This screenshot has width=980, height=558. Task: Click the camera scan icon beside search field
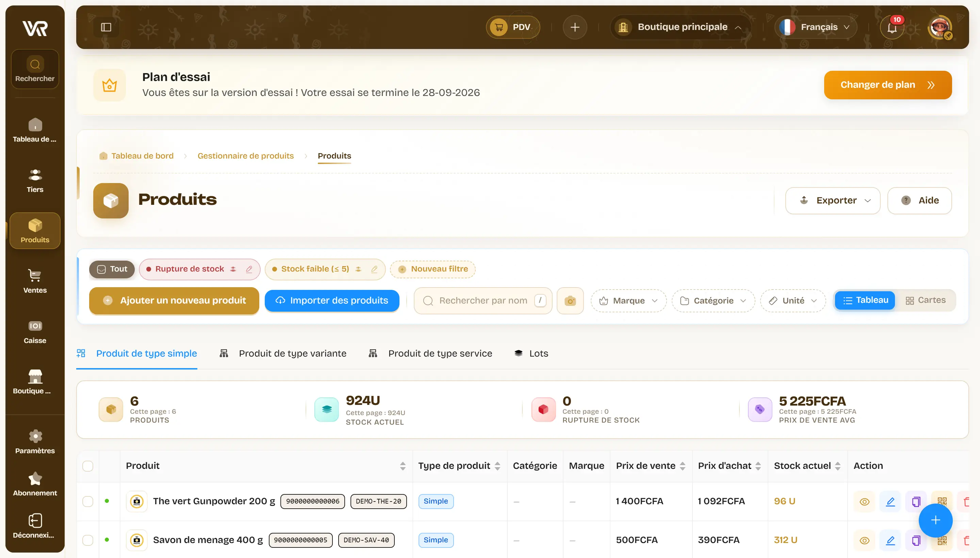pyautogui.click(x=570, y=301)
